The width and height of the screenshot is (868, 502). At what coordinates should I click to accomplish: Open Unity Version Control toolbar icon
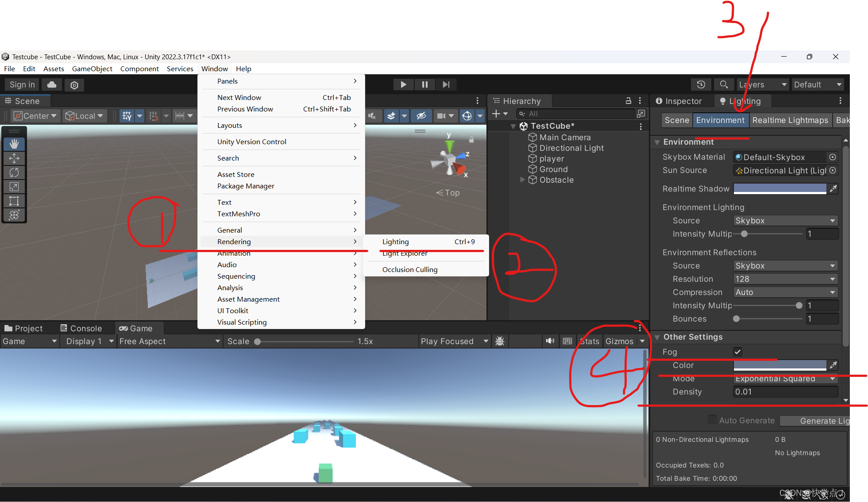pyautogui.click(x=74, y=85)
